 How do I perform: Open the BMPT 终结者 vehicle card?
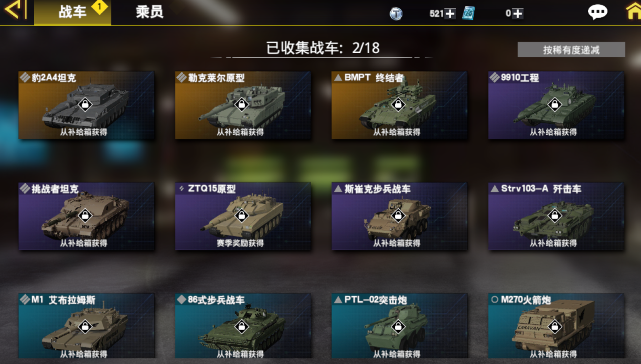click(399, 105)
